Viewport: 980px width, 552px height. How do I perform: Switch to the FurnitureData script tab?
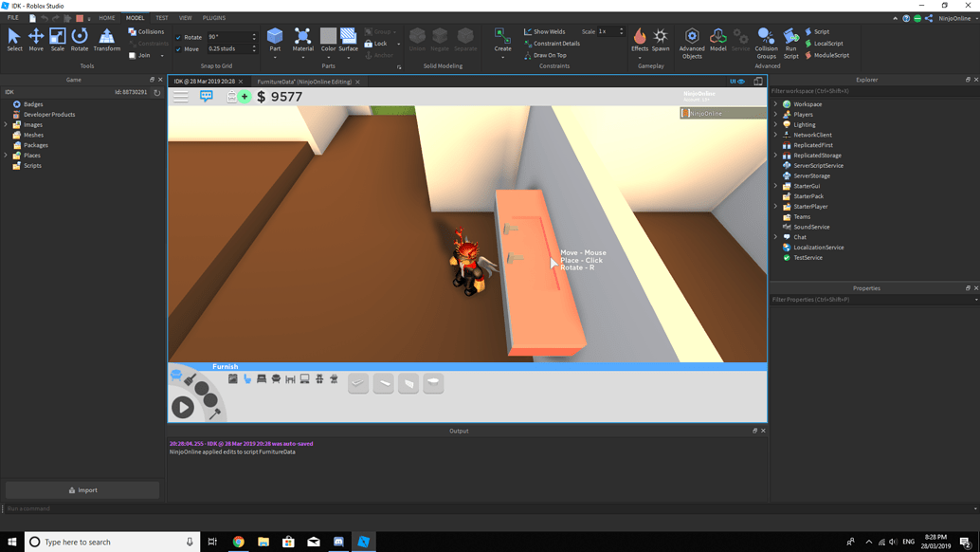coord(304,82)
